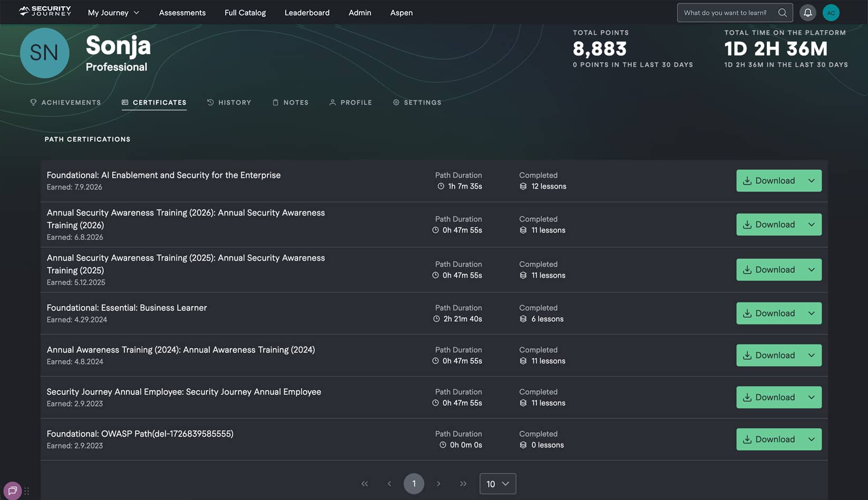Download the OWASP Path certificate
This screenshot has width=868, height=500.
pos(769,439)
